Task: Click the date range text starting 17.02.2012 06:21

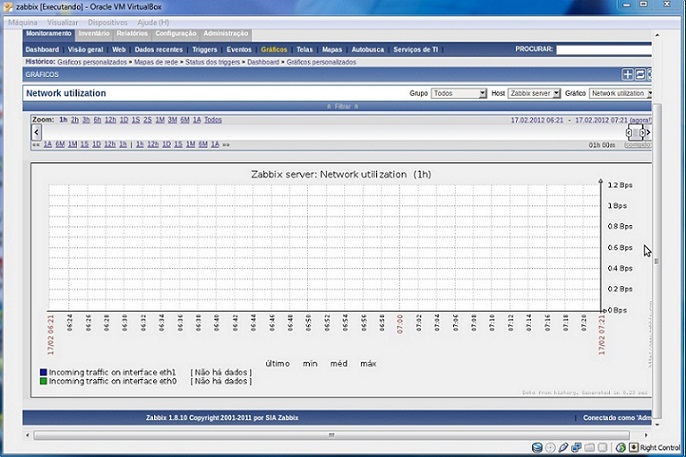Action: 581,120
